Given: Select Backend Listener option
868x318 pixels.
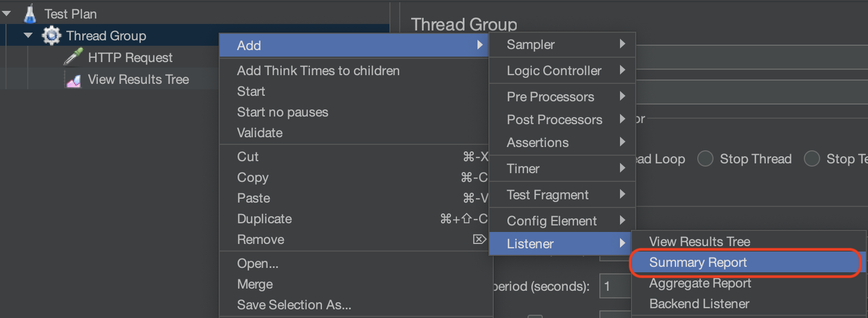Looking at the screenshot, I should (x=699, y=304).
